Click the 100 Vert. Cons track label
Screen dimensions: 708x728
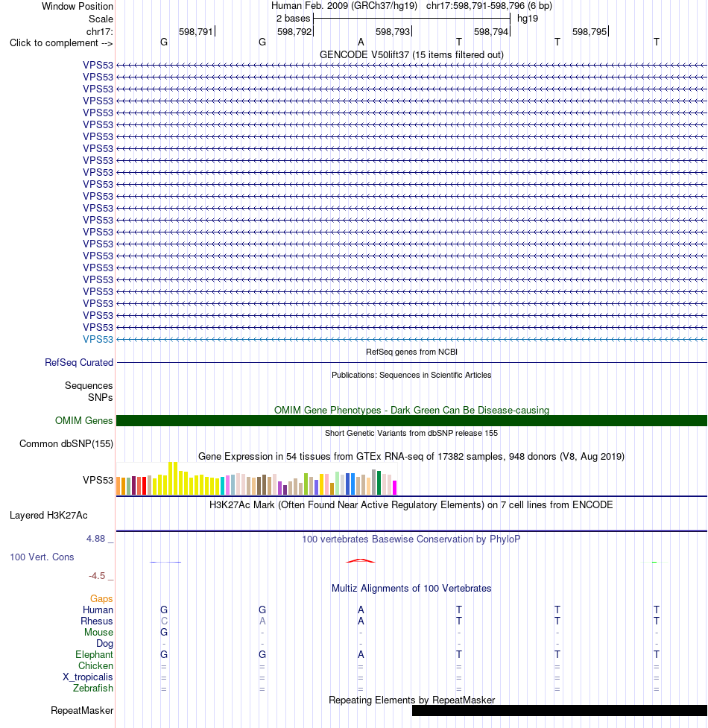[42, 557]
